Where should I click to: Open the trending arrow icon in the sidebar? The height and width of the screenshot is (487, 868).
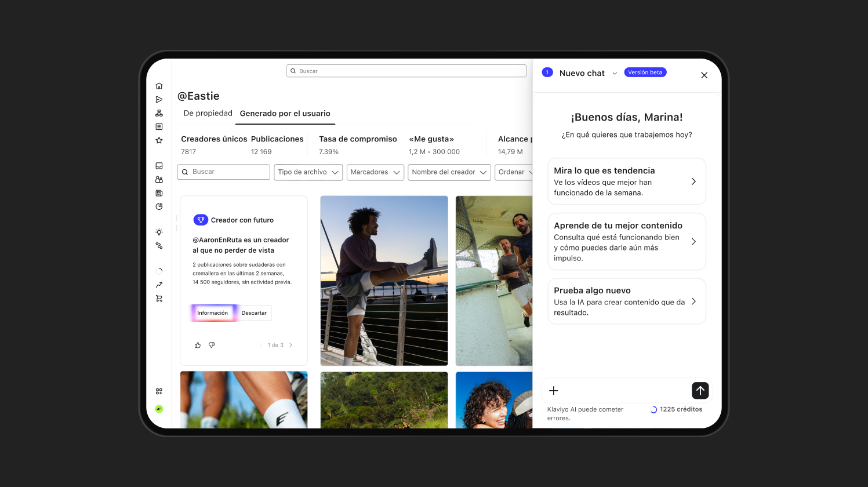click(x=159, y=285)
